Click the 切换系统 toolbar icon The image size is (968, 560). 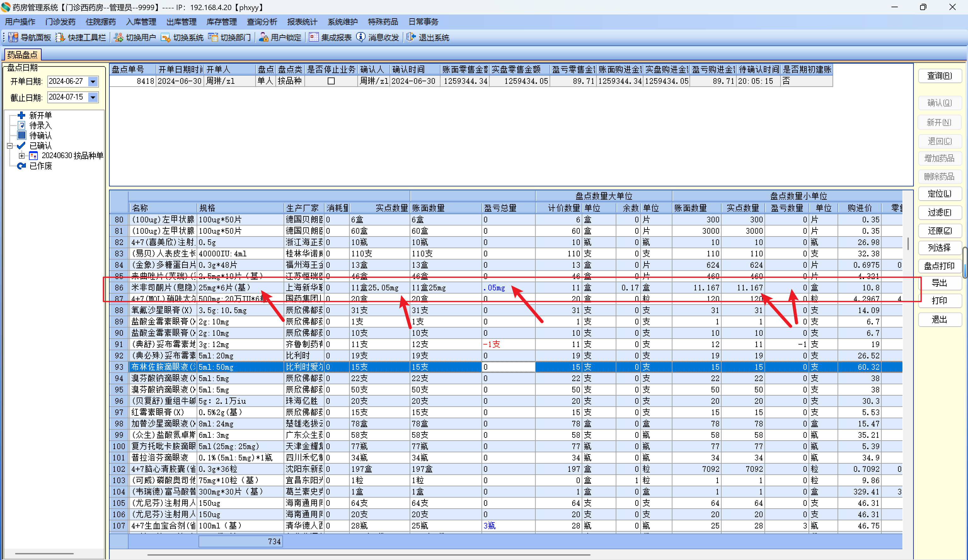click(165, 37)
